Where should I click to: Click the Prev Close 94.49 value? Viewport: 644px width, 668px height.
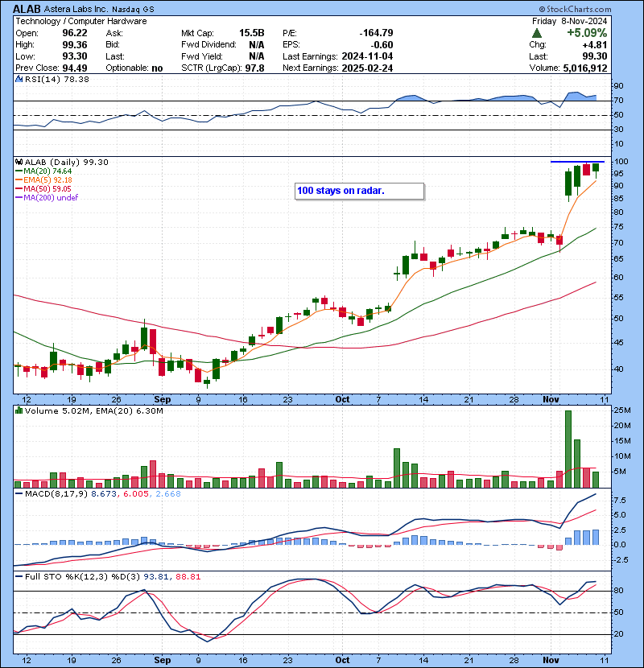[75, 68]
